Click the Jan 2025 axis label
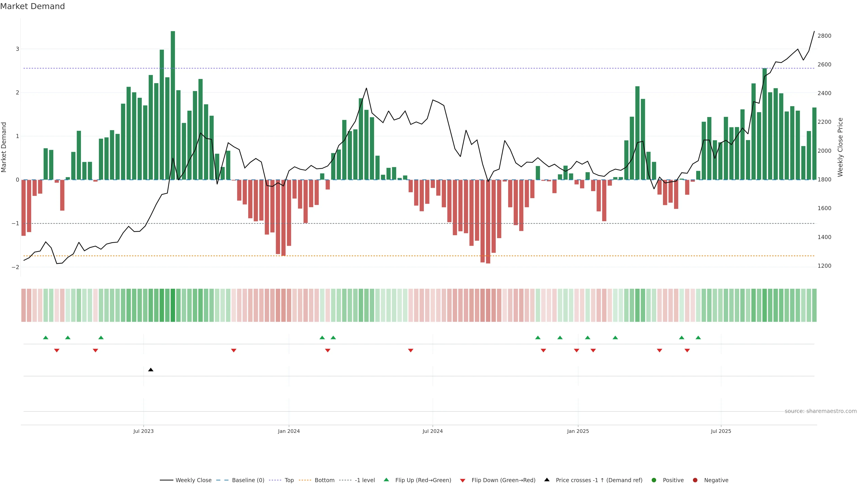Image resolution: width=868 pixels, height=488 pixels. pyautogui.click(x=578, y=431)
